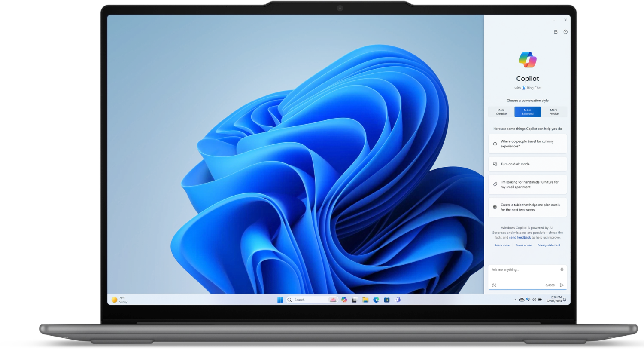The image size is (644, 349).
Task: Open the Task View taskbar icon
Action: tap(355, 300)
